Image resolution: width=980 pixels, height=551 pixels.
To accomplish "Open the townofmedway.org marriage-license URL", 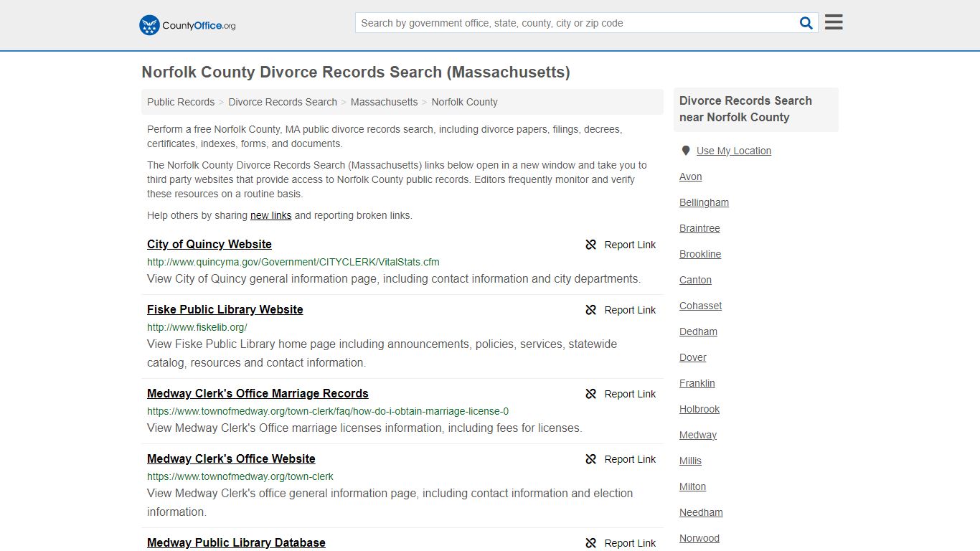I will [328, 411].
